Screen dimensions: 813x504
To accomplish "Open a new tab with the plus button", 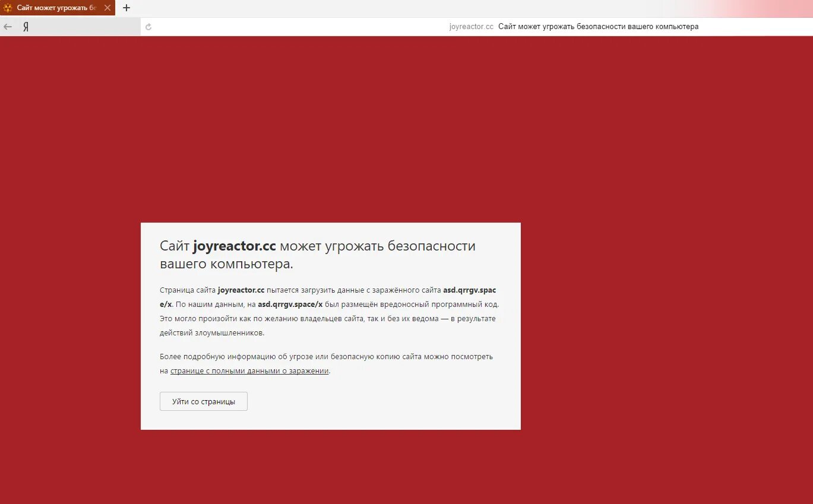I will coord(126,8).
